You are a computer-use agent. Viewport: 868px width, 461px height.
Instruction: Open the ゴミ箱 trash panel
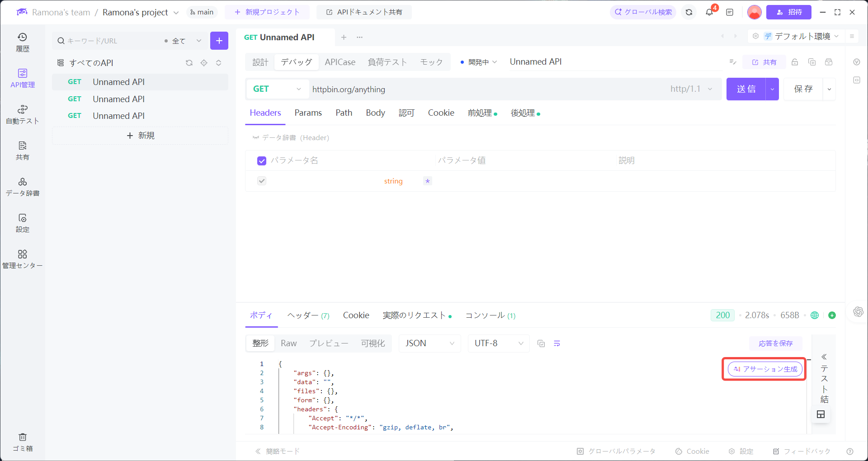click(23, 442)
